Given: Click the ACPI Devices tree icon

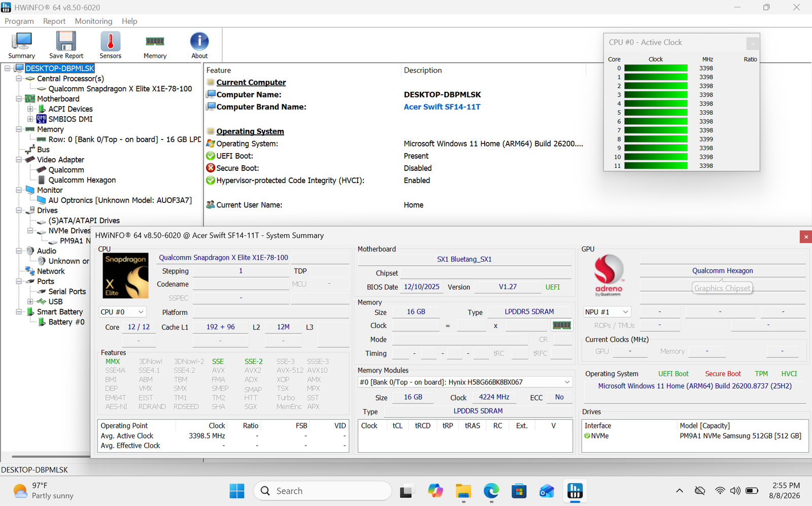Looking at the screenshot, I should [42, 109].
